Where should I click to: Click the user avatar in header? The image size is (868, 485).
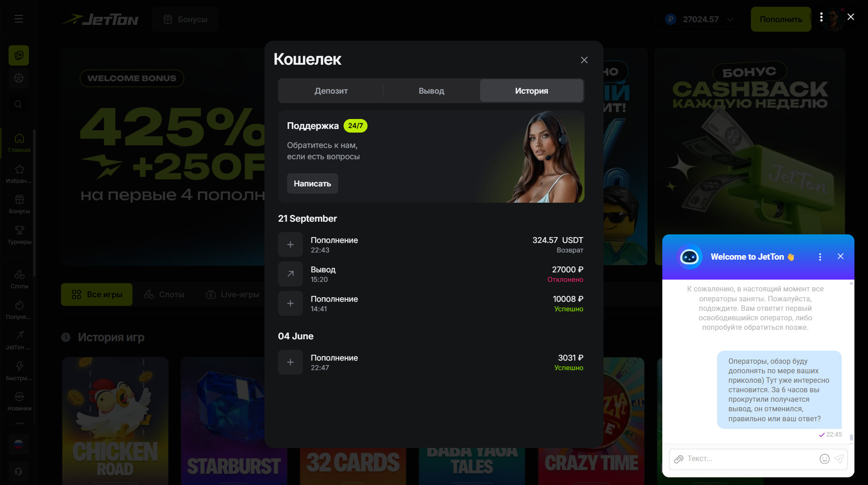tap(834, 19)
